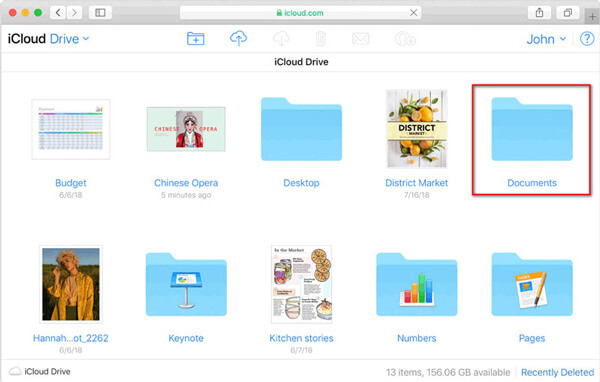Click the 5 minutes ago timestamp
This screenshot has width=600, height=382.
coord(186,195)
